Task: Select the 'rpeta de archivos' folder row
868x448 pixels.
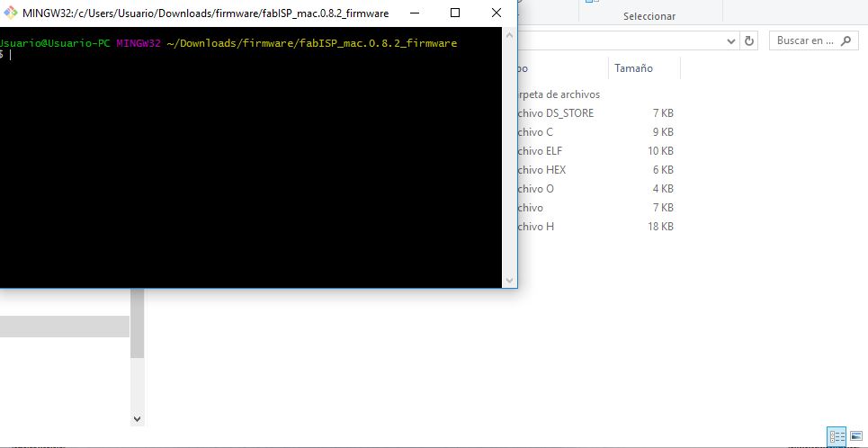Action: point(595,94)
